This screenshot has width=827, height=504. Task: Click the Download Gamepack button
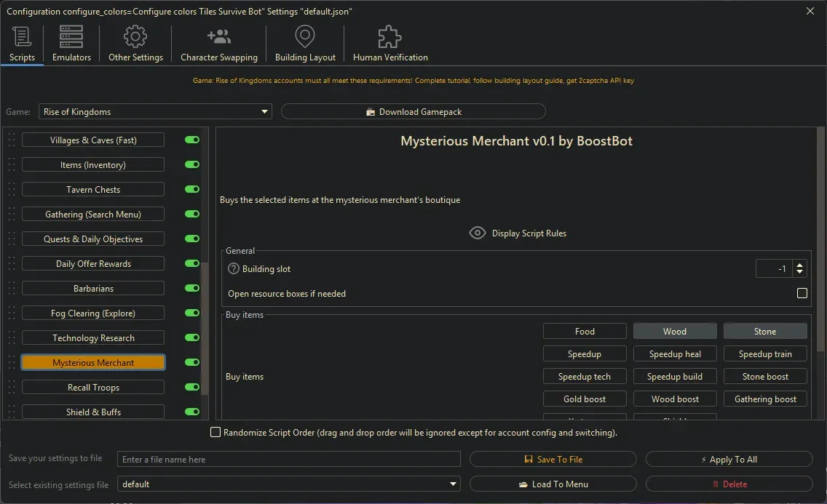pyautogui.click(x=413, y=111)
